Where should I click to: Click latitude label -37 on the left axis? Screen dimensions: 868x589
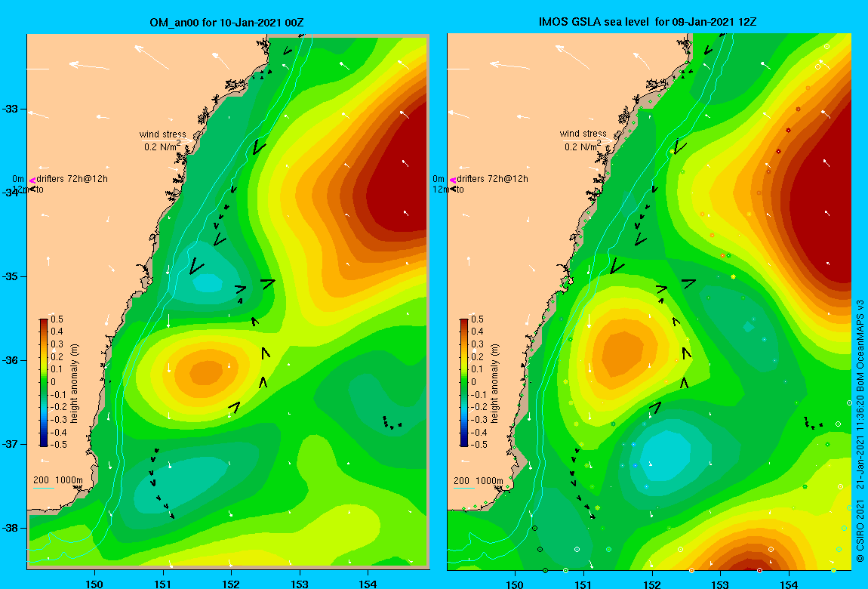pos(10,445)
